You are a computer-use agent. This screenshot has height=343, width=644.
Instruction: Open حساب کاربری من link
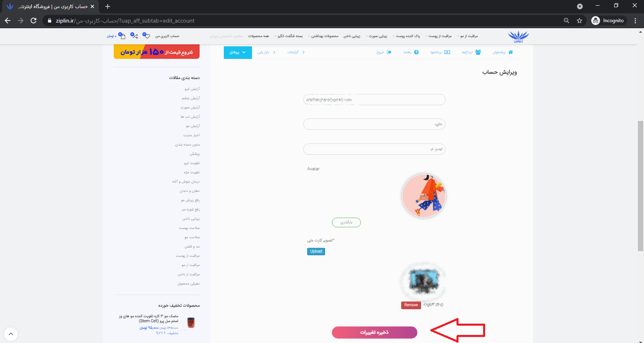(x=167, y=36)
